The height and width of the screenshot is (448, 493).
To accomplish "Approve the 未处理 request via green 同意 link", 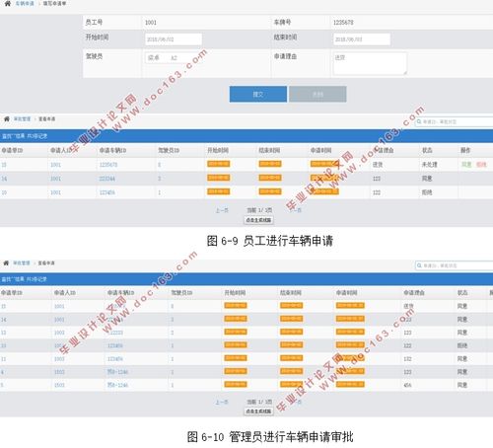I will (x=466, y=165).
